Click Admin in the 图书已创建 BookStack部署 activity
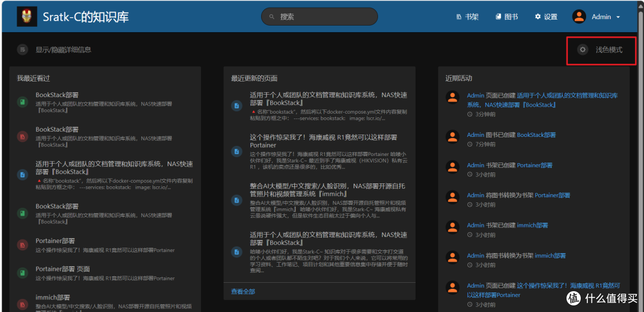 [476, 135]
